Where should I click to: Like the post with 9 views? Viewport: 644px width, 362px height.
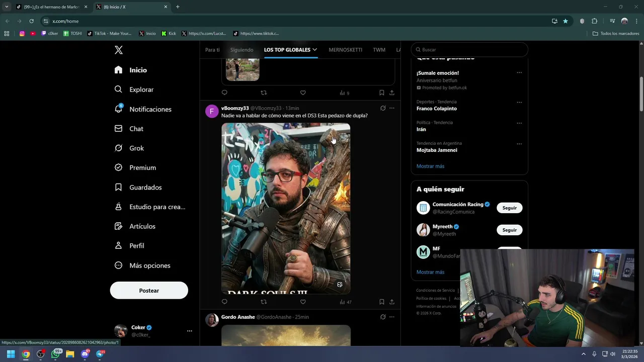point(303,93)
